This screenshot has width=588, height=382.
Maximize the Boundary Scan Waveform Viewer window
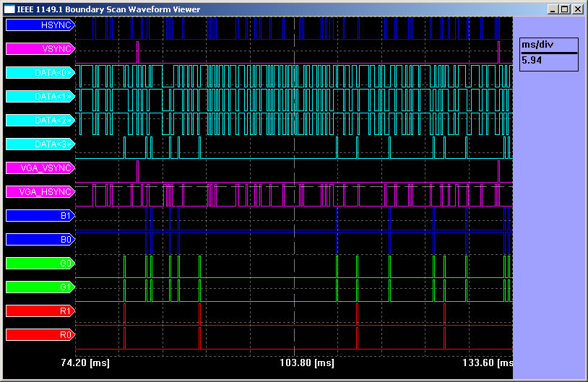pyautogui.click(x=565, y=9)
